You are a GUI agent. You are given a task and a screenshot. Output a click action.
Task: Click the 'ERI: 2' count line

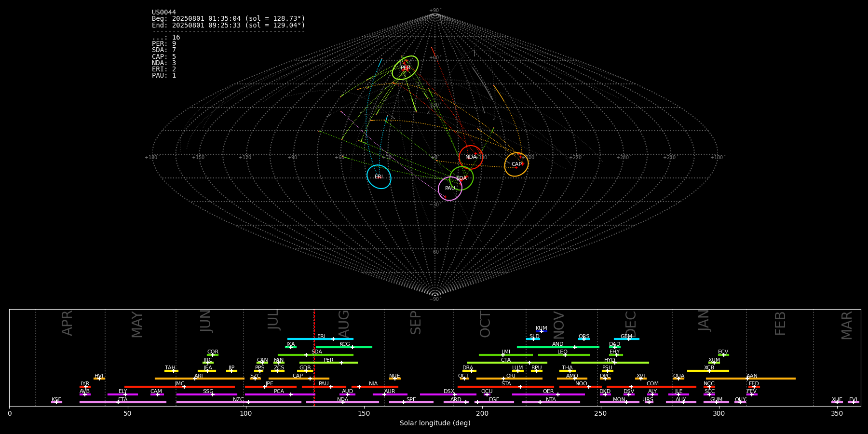click(x=164, y=69)
